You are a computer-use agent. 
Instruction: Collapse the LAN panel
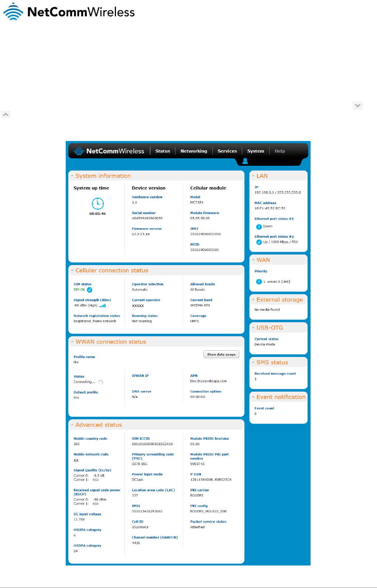tap(253, 176)
